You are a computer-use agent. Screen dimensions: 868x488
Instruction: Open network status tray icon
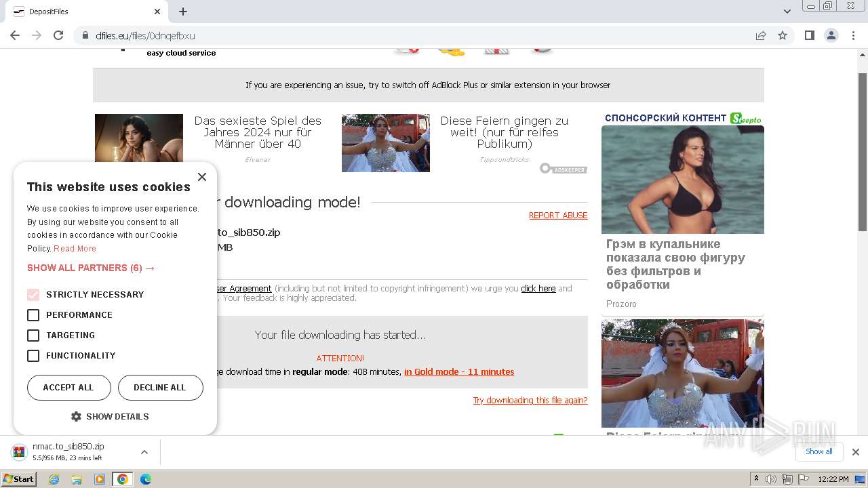click(x=787, y=479)
